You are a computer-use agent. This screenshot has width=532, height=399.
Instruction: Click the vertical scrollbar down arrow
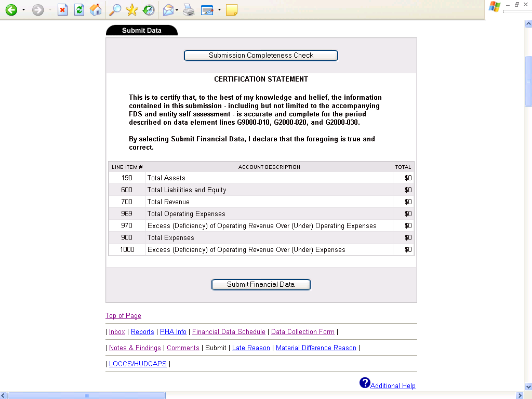point(528,387)
